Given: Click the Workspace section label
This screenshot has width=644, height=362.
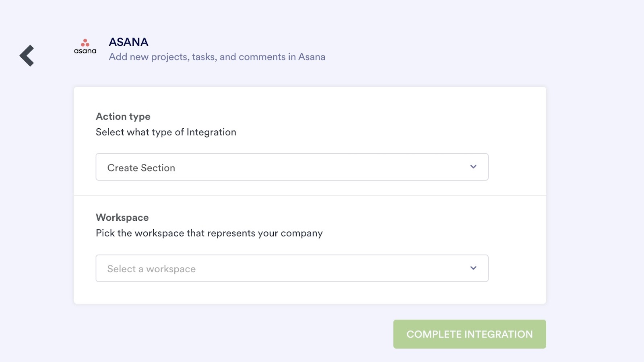Looking at the screenshot, I should (x=122, y=217).
